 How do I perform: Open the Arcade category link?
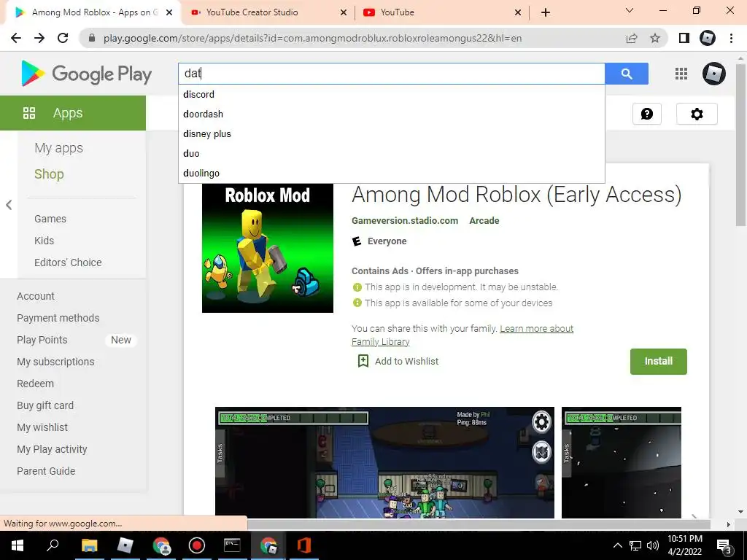(x=484, y=220)
